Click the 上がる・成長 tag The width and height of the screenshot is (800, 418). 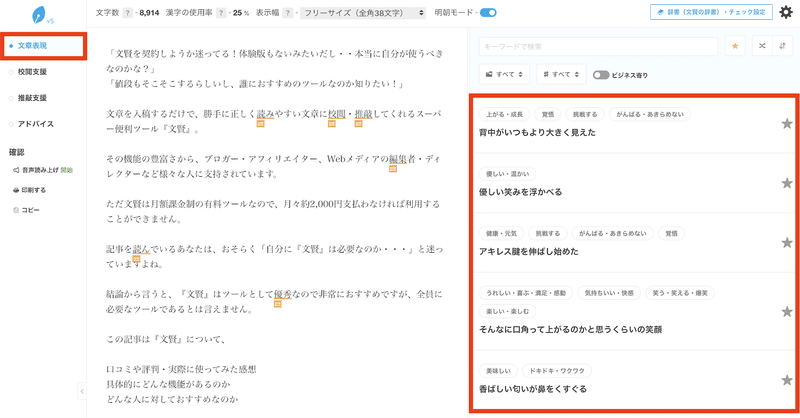[504, 114]
